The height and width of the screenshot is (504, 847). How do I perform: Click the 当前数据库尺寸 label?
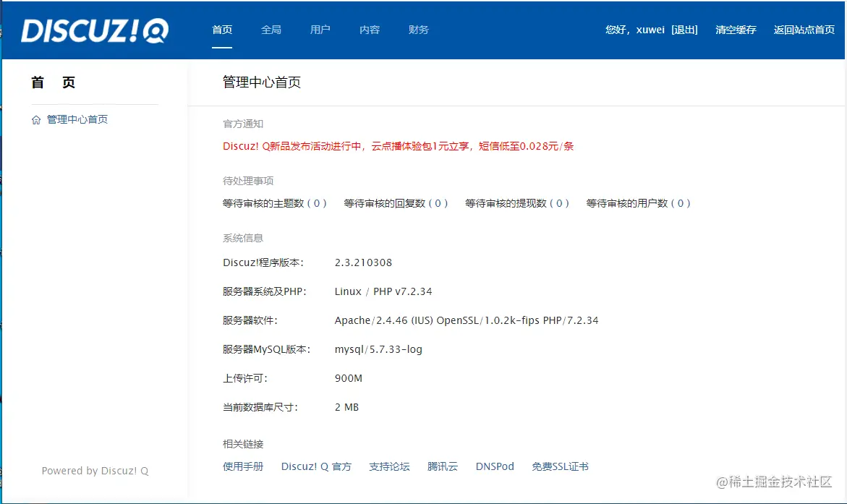260,407
